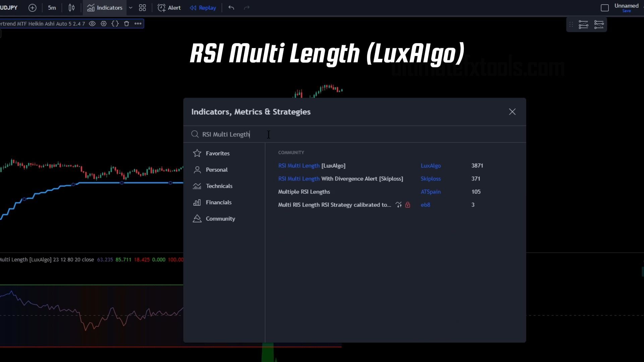The height and width of the screenshot is (362, 644).
Task: Select the first object tree icon in floating toolbar
Action: [583, 24]
